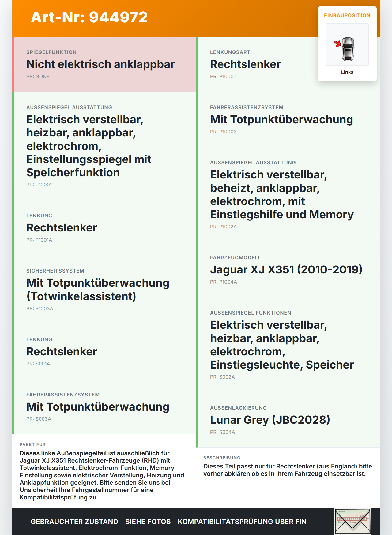The image size is (392, 535).
Task: Click the PR: NONE label
Action: (38, 76)
